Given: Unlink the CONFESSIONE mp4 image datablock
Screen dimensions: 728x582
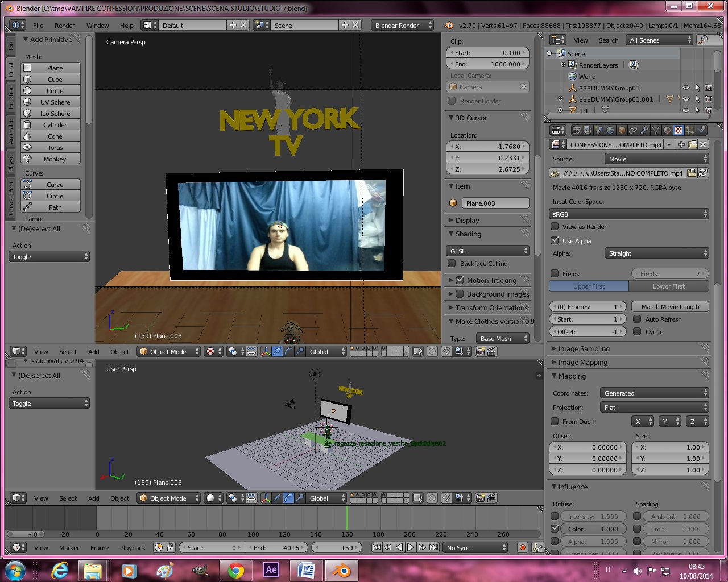Looking at the screenshot, I should [x=704, y=144].
